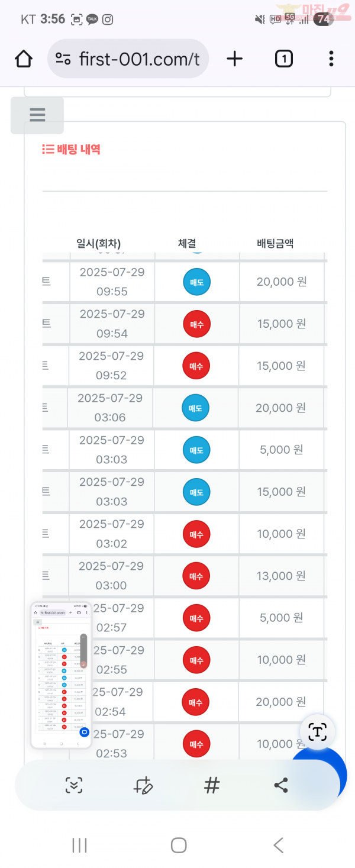Viewport: 355px width, 868px height.
Task: Click the 배팅금액 column header
Action: coord(275,243)
